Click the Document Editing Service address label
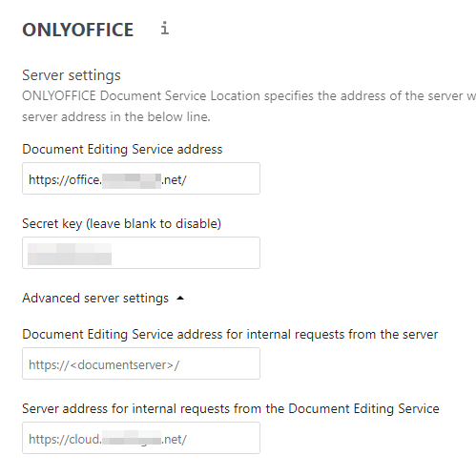This screenshot has width=476, height=476. coord(122,149)
